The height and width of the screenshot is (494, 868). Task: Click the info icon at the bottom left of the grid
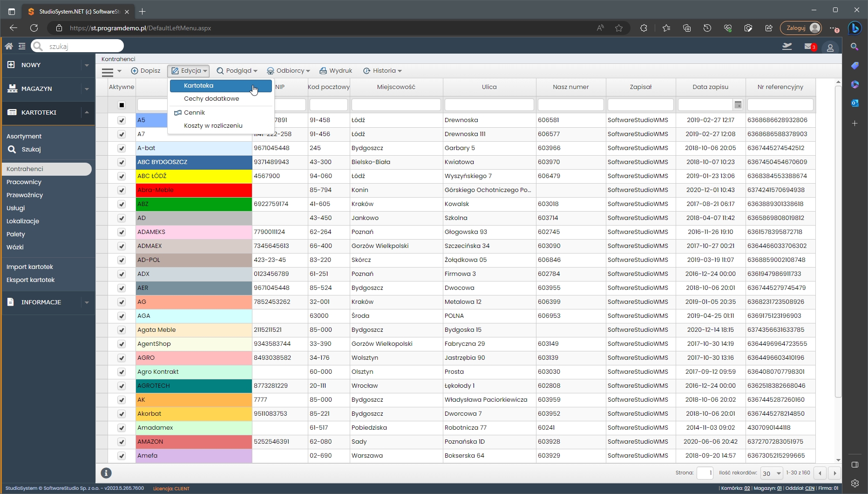tap(106, 473)
